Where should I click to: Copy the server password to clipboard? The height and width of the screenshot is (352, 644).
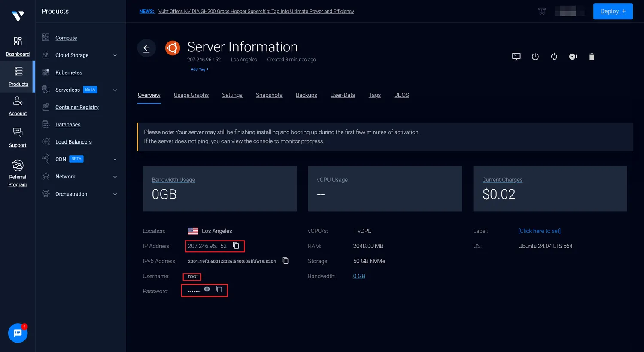tap(219, 289)
